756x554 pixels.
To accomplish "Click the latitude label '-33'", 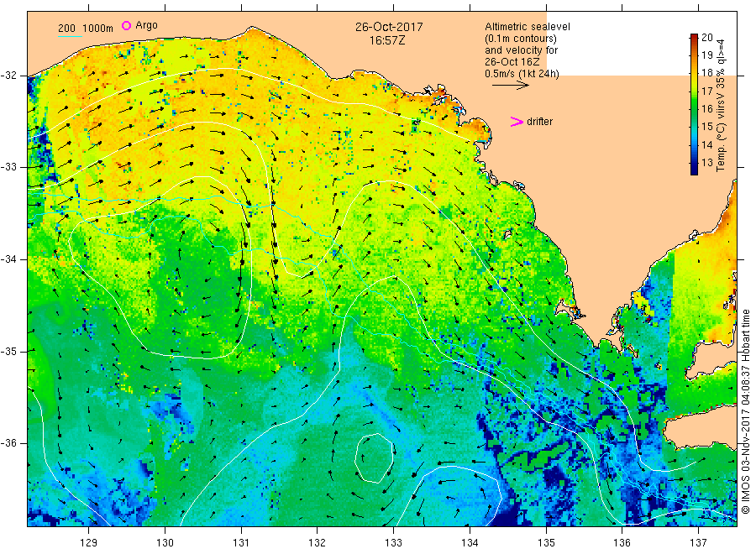I will click(9, 167).
